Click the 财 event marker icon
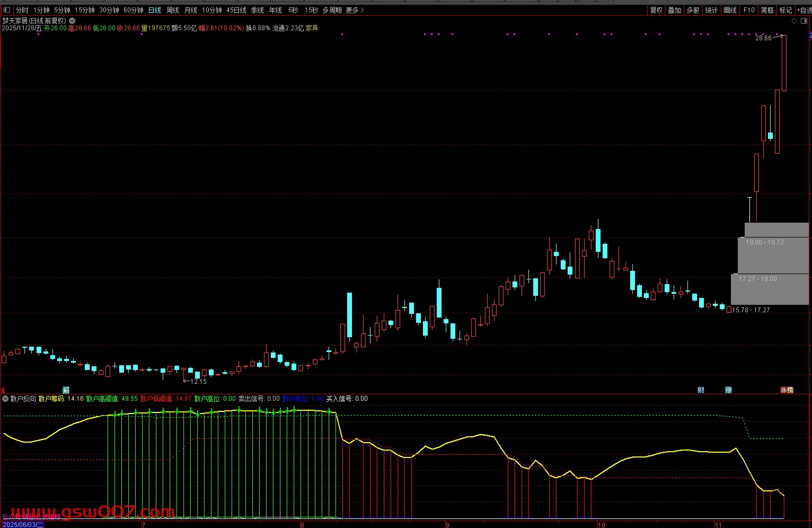The image size is (812, 528). (x=701, y=390)
